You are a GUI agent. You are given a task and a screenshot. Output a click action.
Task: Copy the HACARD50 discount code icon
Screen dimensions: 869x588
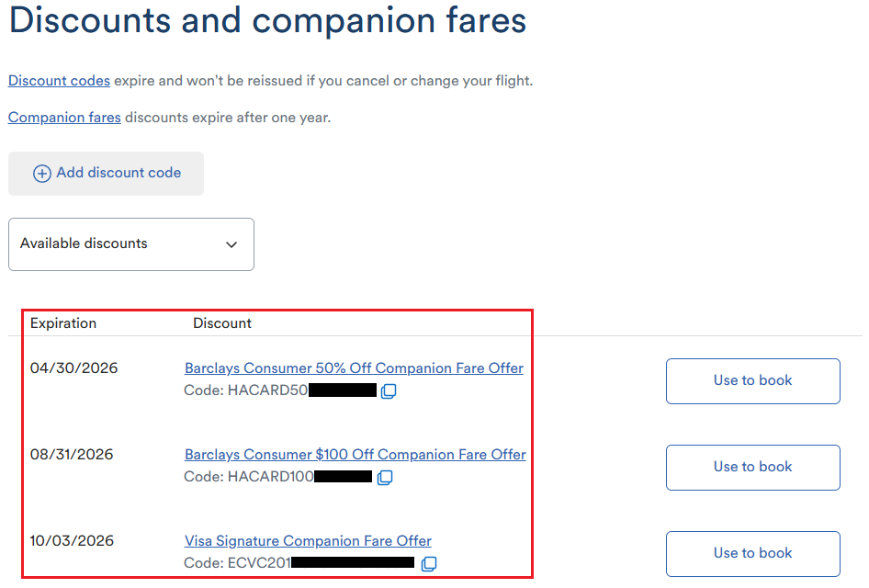click(388, 391)
